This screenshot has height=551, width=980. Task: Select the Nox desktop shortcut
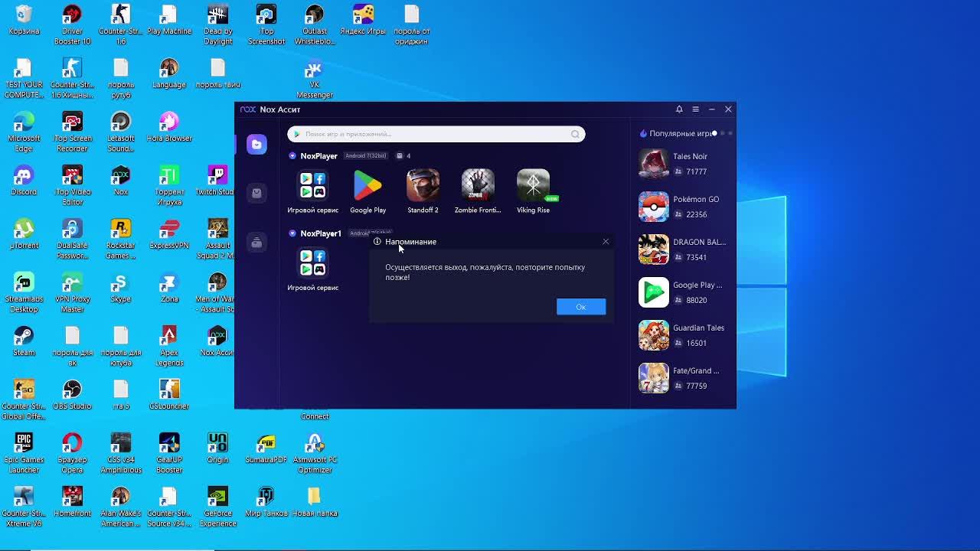point(121,181)
